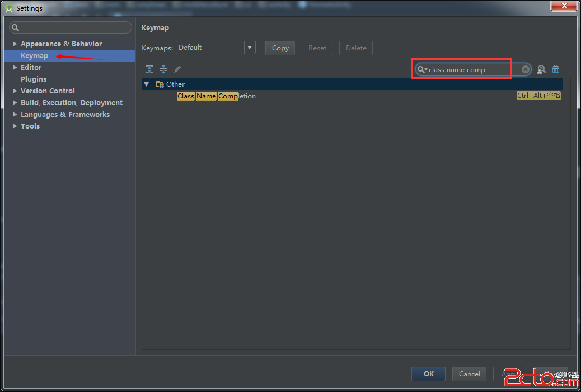Open the Keymaps Default dropdown
This screenshot has height=392, width=581.
[250, 48]
